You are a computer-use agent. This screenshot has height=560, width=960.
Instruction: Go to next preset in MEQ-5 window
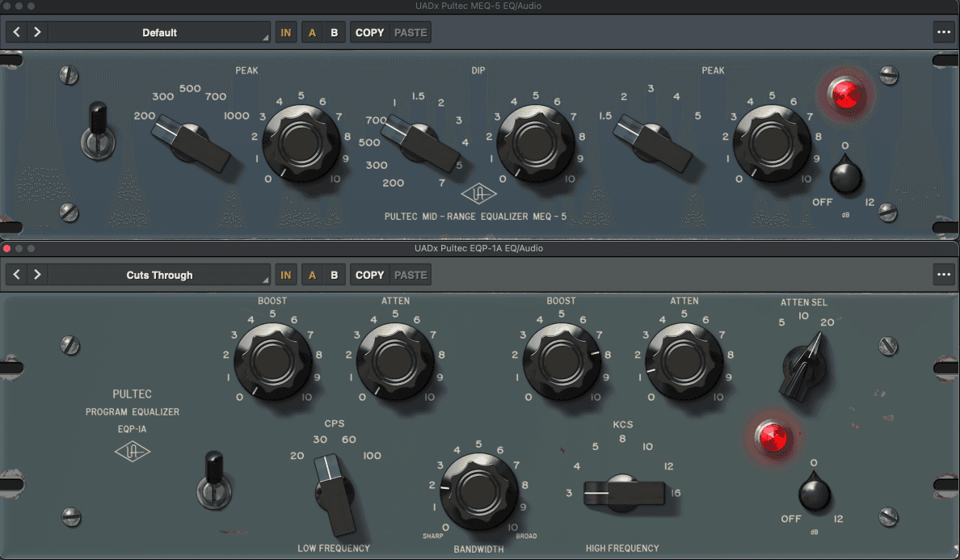37,32
